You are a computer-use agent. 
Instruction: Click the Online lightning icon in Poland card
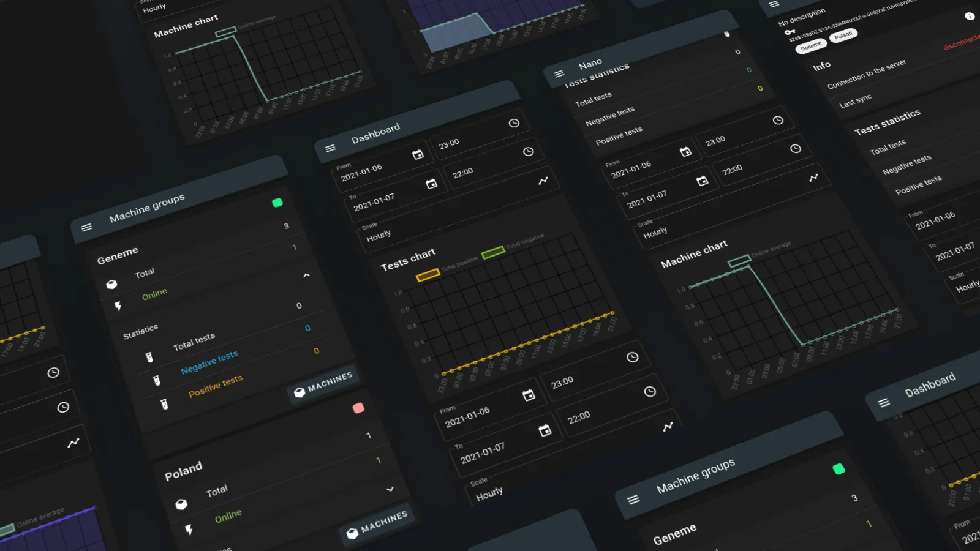point(189,530)
